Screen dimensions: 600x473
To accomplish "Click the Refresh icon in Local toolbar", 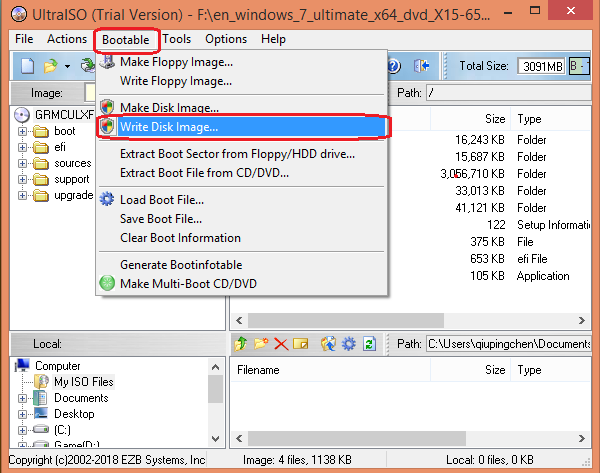I will (x=369, y=344).
